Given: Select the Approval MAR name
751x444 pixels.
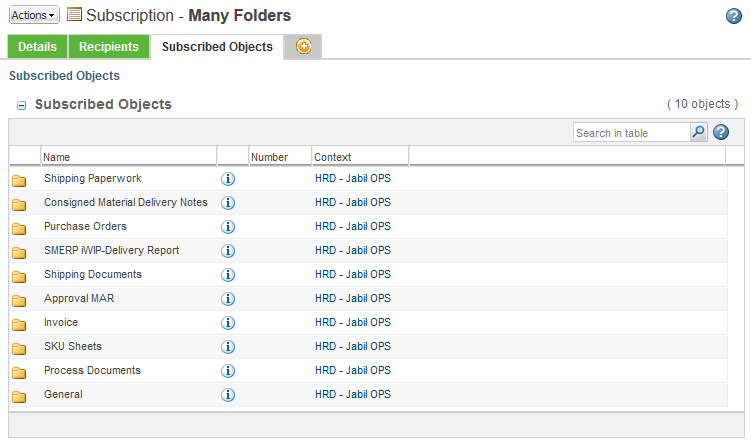Looking at the screenshot, I should coord(79,298).
